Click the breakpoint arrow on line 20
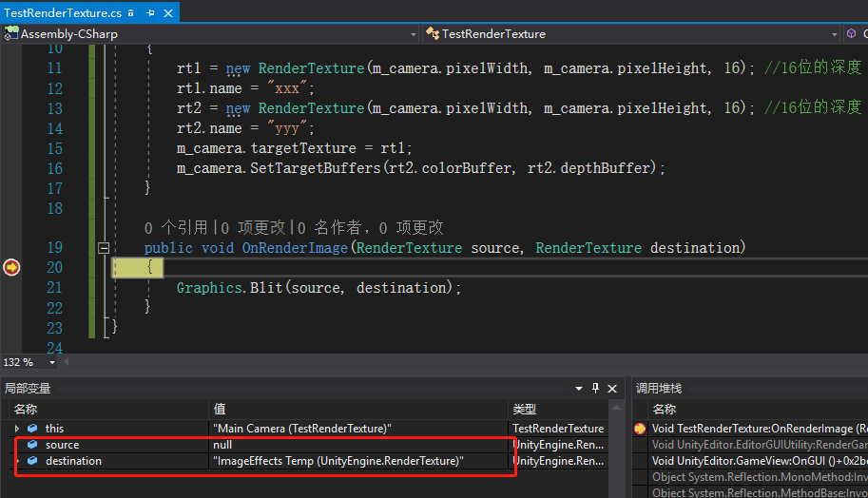Screen dimensions: 868x498 pos(11,267)
